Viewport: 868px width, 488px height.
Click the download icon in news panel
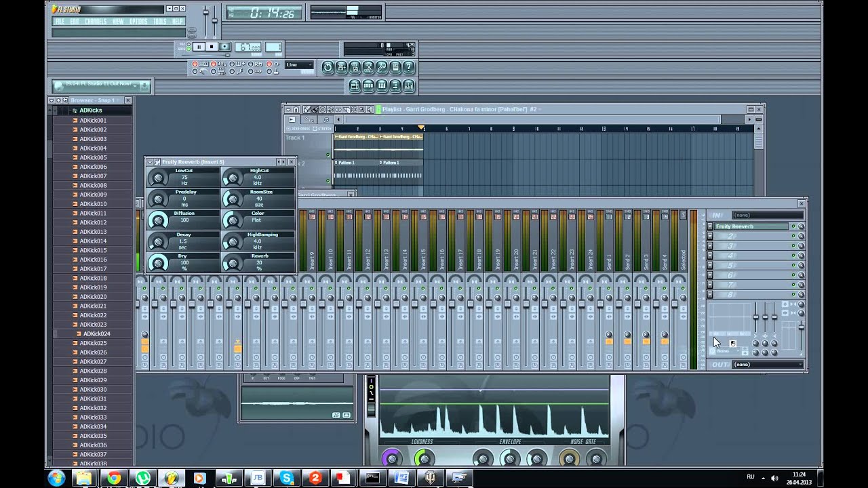[x=144, y=85]
